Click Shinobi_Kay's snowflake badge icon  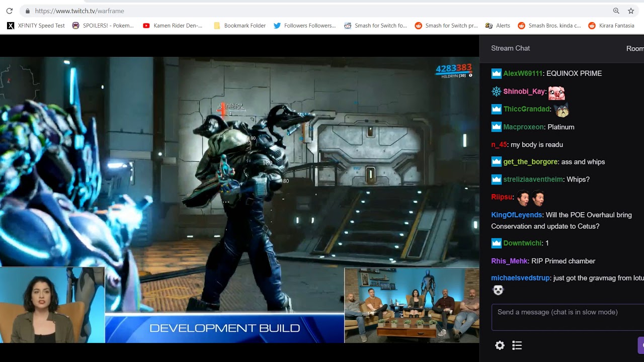(496, 92)
